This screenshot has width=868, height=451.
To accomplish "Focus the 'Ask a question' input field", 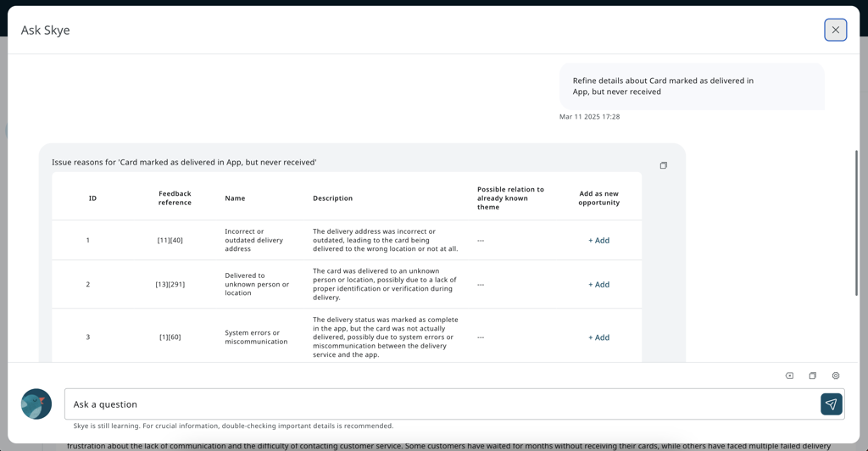I will click(441, 404).
